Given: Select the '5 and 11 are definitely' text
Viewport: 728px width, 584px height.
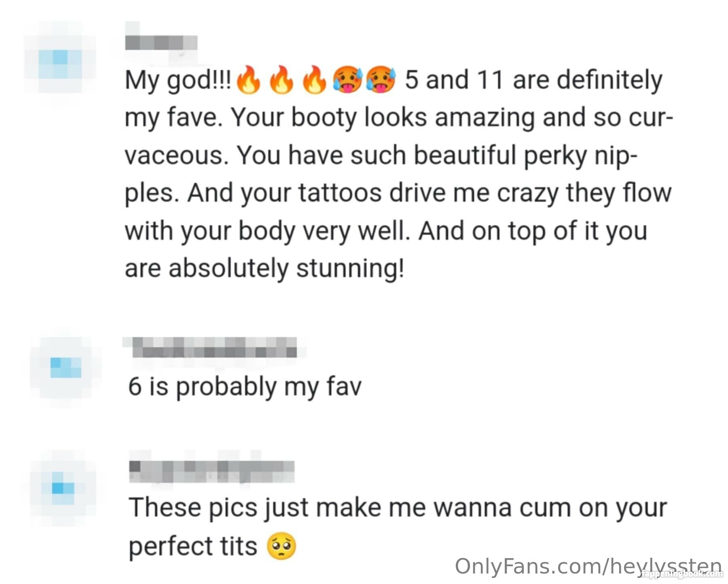Looking at the screenshot, I should [x=533, y=80].
